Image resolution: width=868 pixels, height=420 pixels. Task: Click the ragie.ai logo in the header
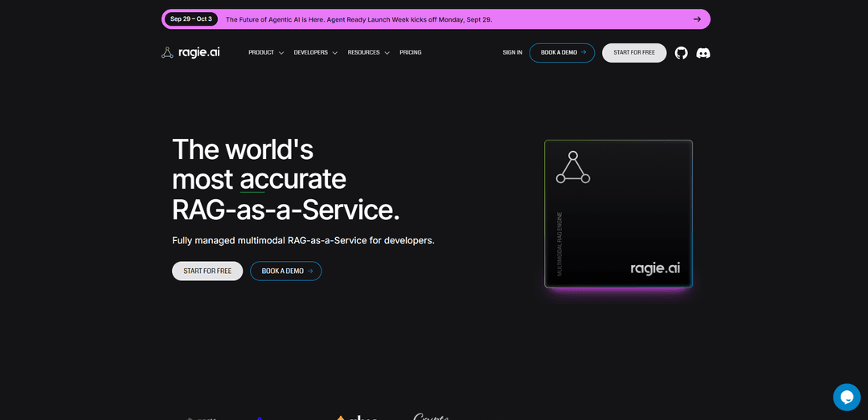pos(190,52)
